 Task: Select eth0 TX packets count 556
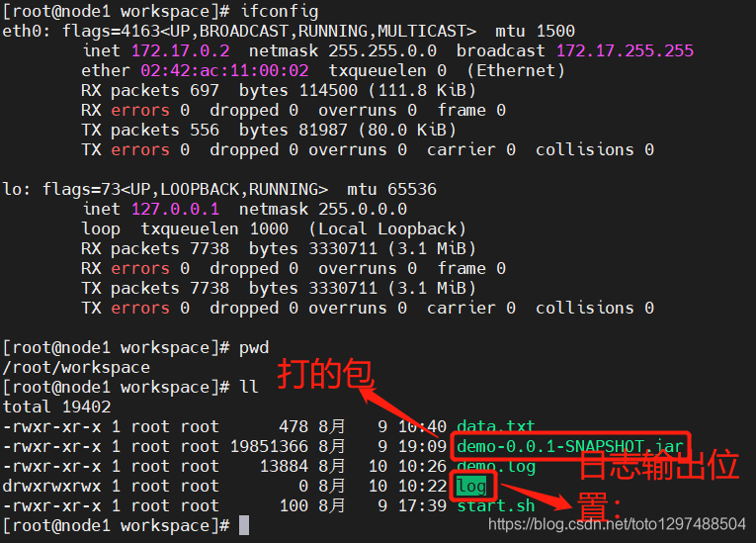pos(205,130)
